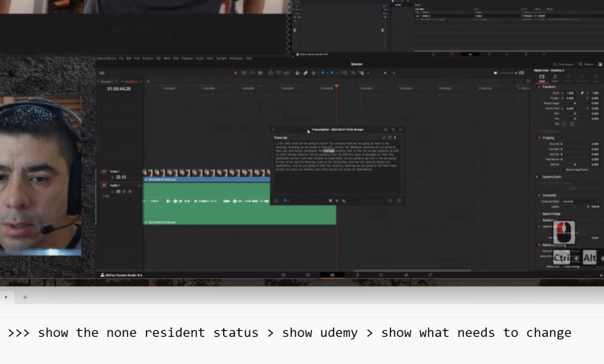This screenshot has height=364, width=604.
Task: Click stop in the Transcription window
Action: point(330,201)
